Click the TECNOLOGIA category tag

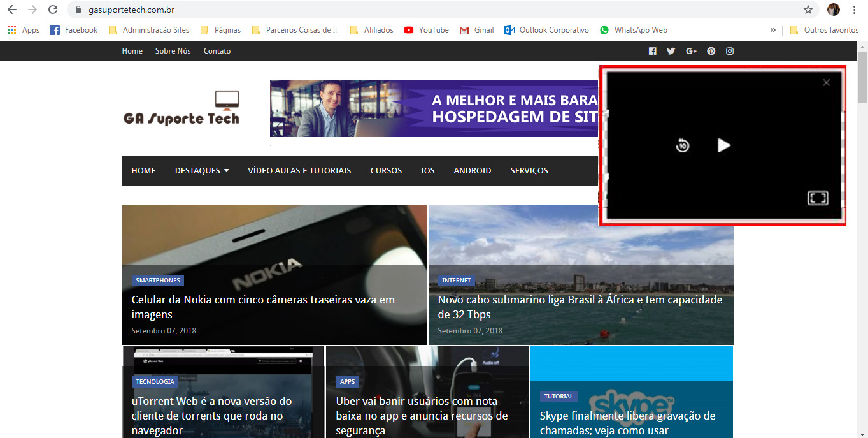[x=155, y=382]
